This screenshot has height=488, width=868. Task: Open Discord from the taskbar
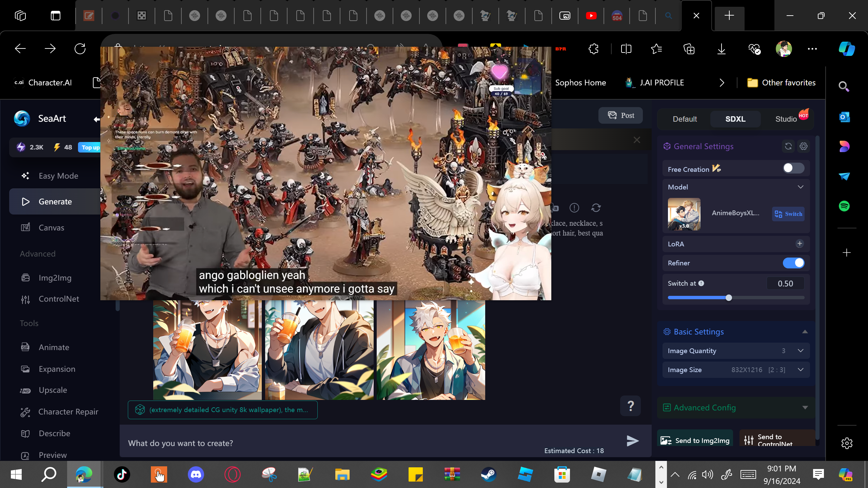coord(196,474)
